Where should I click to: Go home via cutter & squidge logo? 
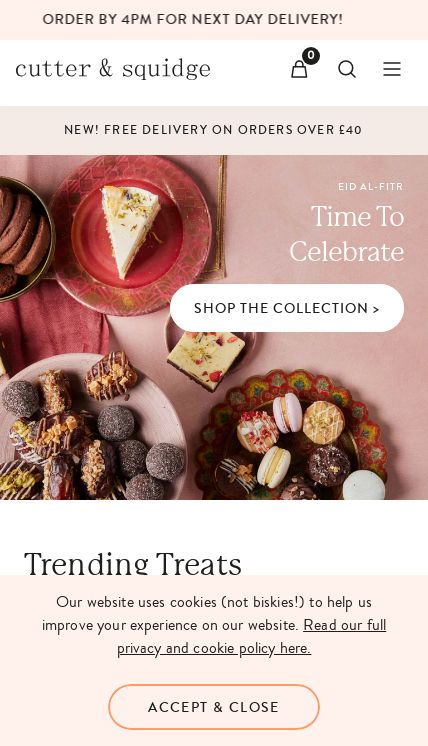[x=113, y=69]
